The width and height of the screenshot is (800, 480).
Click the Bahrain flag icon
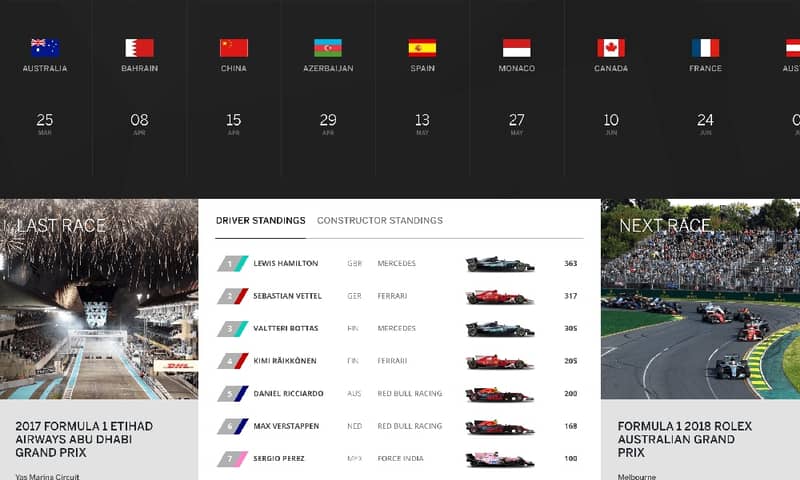139,48
